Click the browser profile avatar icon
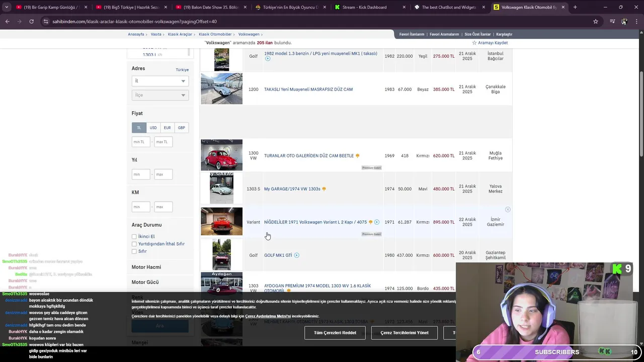The height and width of the screenshot is (362, 644). pyautogui.click(x=624, y=22)
